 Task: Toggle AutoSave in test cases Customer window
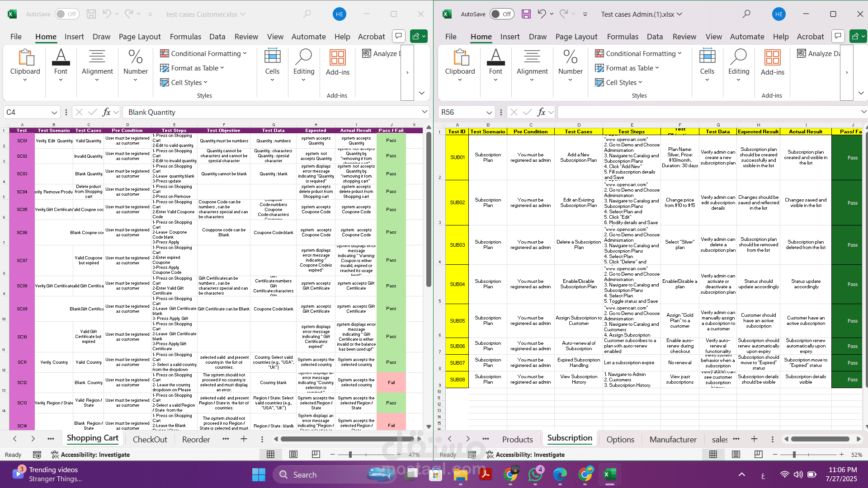[66, 14]
